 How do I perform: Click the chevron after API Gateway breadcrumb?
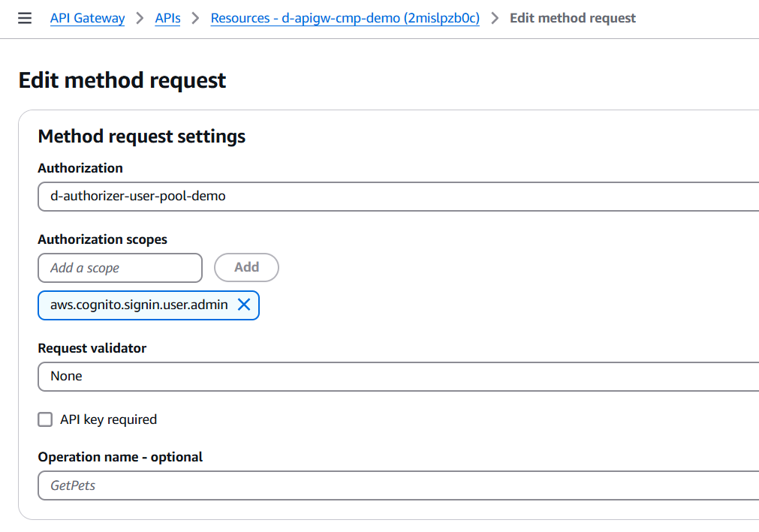pyautogui.click(x=140, y=19)
